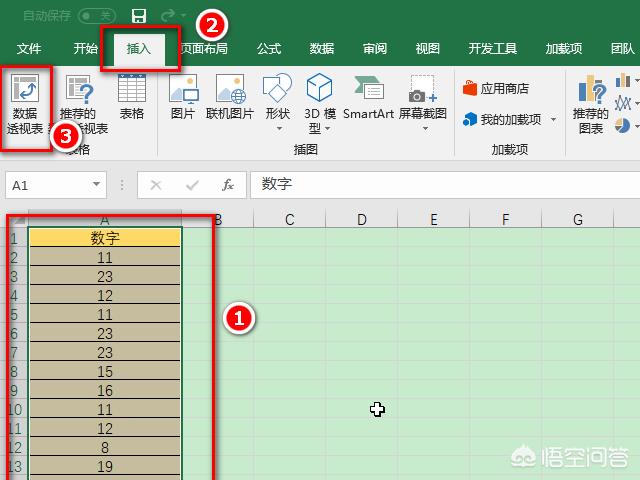Expand the Name Box dropdown arrow
This screenshot has width=640, height=480.
97,185
